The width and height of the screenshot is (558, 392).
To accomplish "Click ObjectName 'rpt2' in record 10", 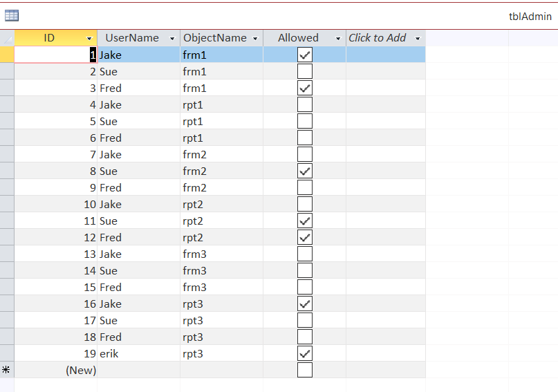I will [221, 204].
